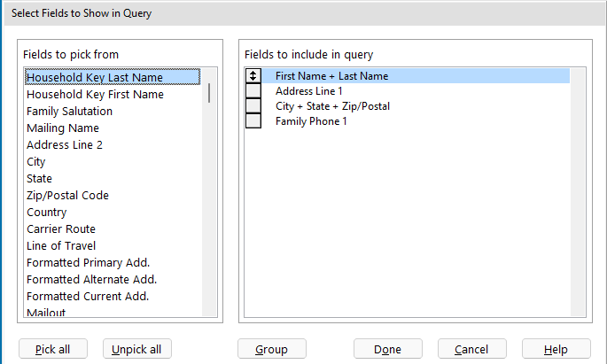Choose Carrier Route from the list

61,228
